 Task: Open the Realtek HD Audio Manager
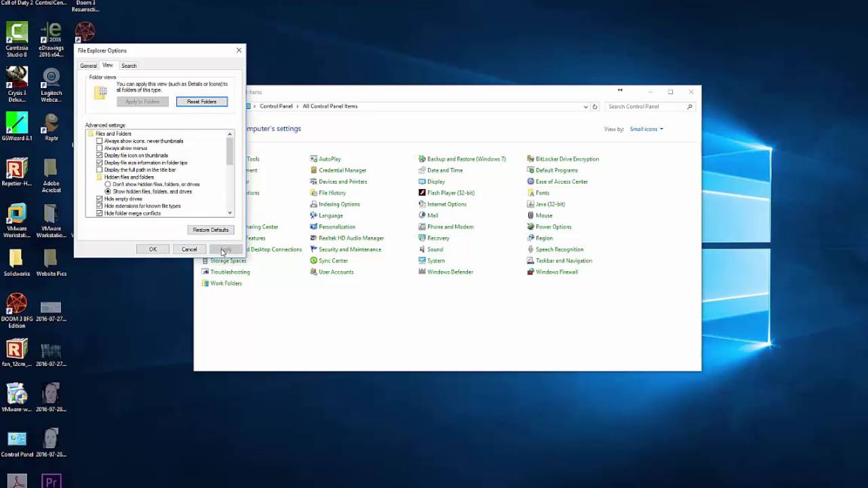pos(352,238)
